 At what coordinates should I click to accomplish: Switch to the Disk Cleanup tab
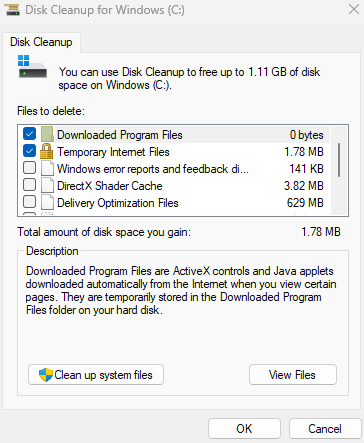point(41,42)
